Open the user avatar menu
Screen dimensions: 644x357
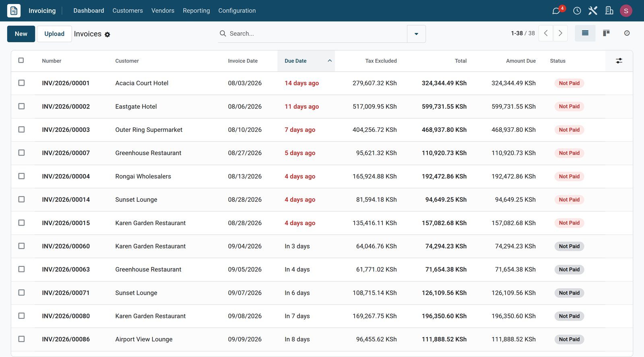pyautogui.click(x=626, y=11)
